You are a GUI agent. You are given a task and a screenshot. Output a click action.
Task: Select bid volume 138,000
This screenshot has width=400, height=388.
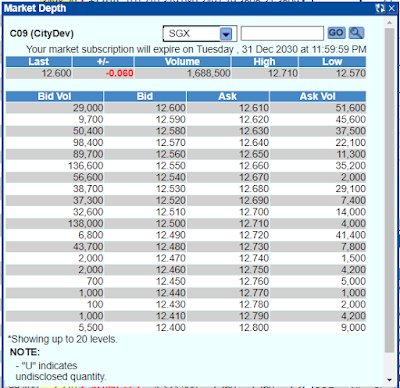86,223
